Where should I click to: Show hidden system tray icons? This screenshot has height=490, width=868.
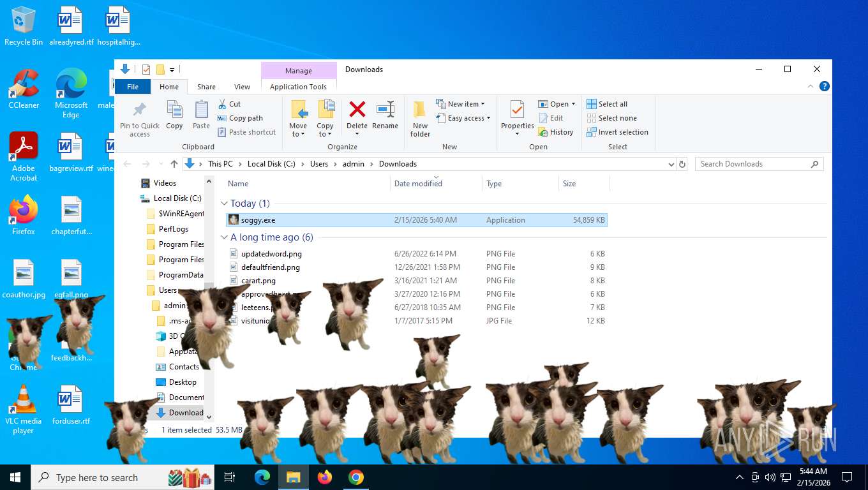tap(740, 477)
